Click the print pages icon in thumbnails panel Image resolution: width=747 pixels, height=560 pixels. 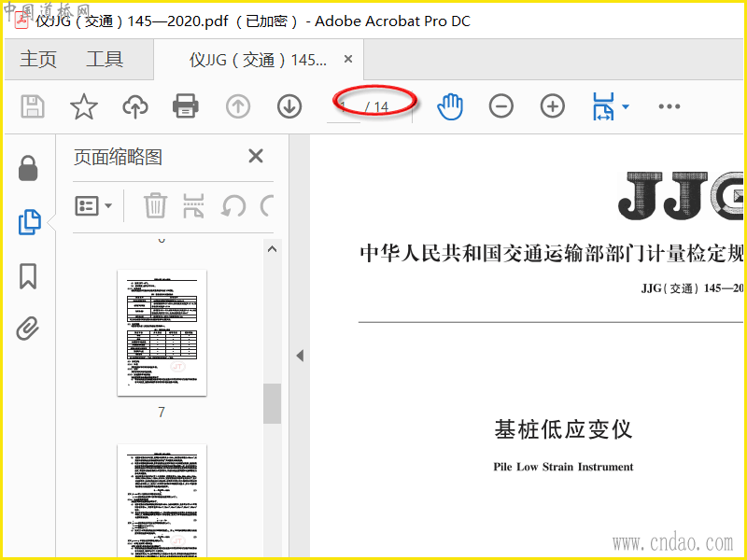[x=193, y=205]
